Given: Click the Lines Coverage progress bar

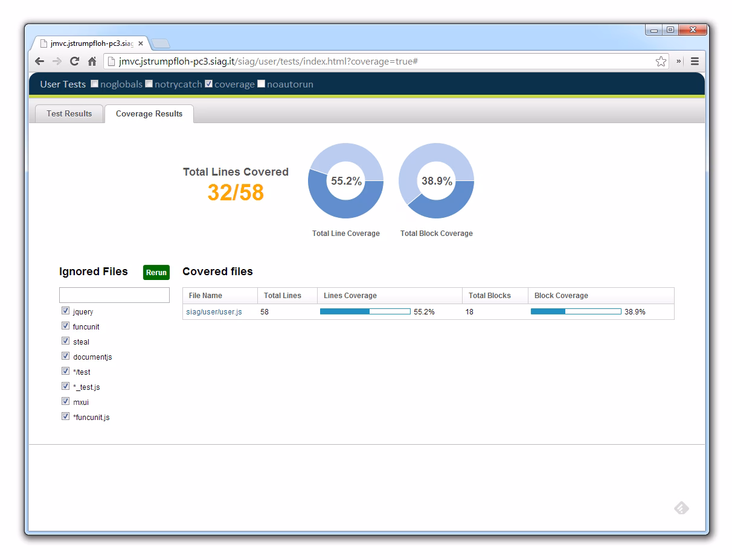Looking at the screenshot, I should (x=365, y=311).
